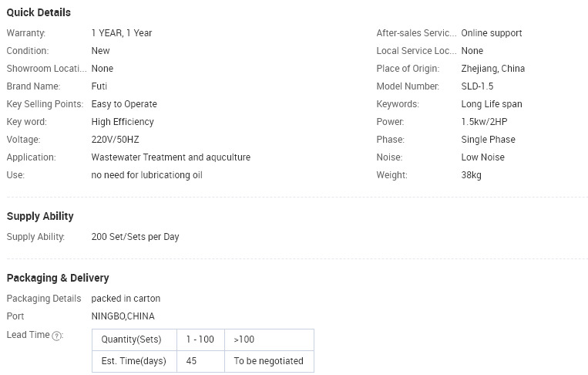Click the 200 Set/Sets per Day value
The height and width of the screenshot is (375, 588).
[x=135, y=237]
